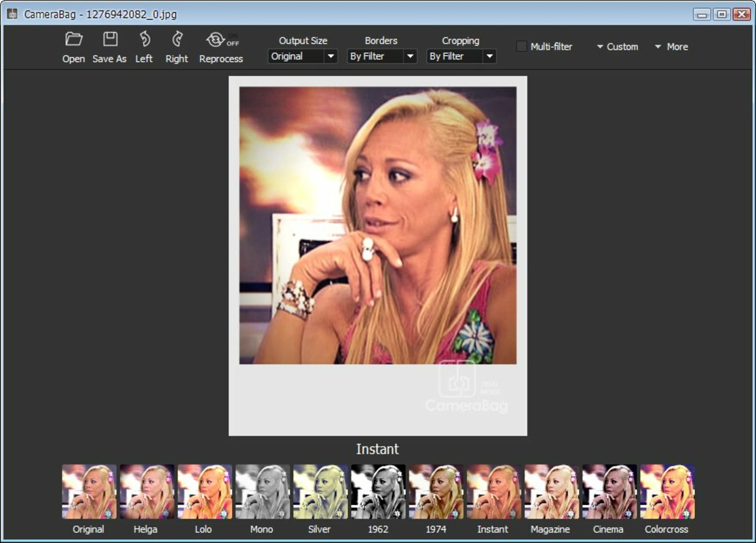
Task: Close the CameraBag window
Action: [741, 14]
